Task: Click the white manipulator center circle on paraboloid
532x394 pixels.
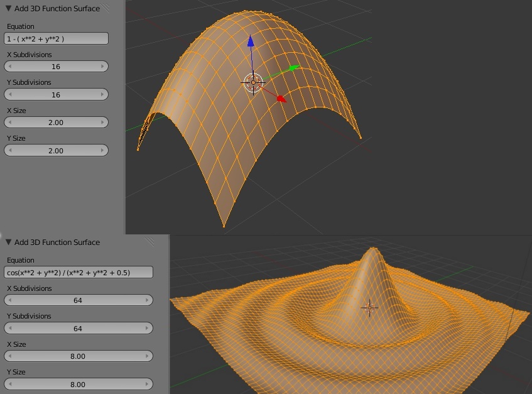Action: coord(253,82)
